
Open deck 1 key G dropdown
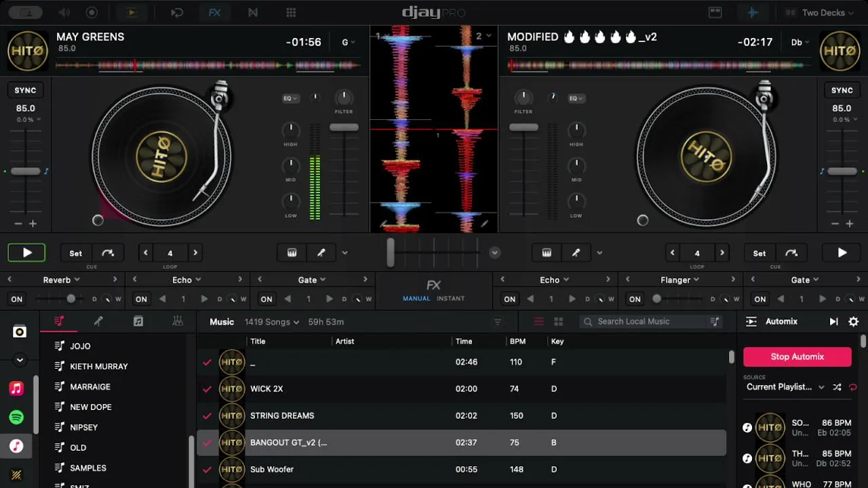click(349, 42)
